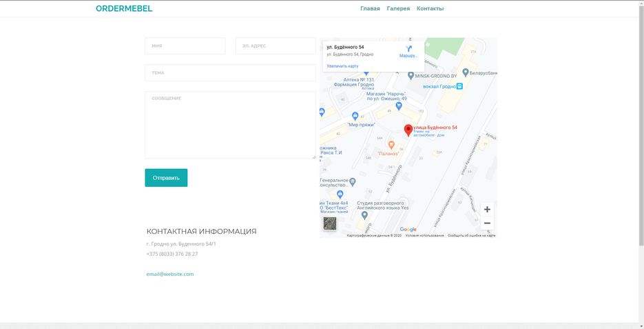Viewport: 644px width, 329px height.
Task: Open the Контакты menu item
Action: [430, 9]
